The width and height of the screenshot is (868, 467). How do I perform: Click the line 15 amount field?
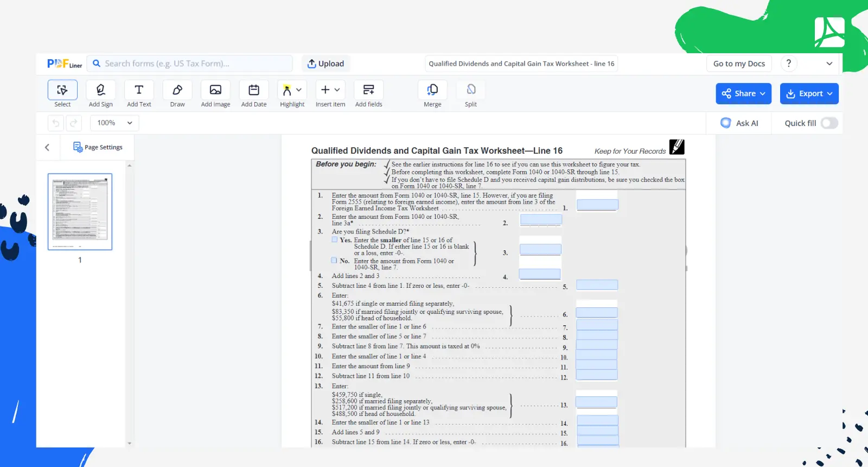597,431
